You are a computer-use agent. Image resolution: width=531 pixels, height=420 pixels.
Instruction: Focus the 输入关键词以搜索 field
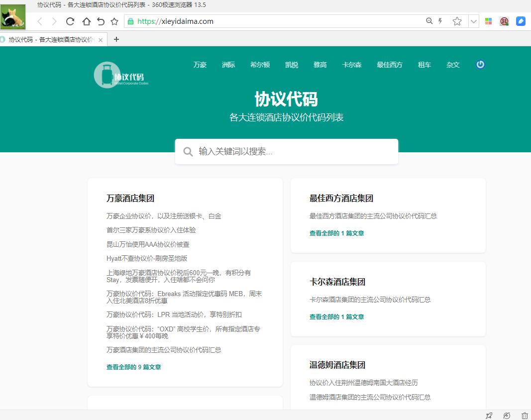pyautogui.click(x=287, y=151)
